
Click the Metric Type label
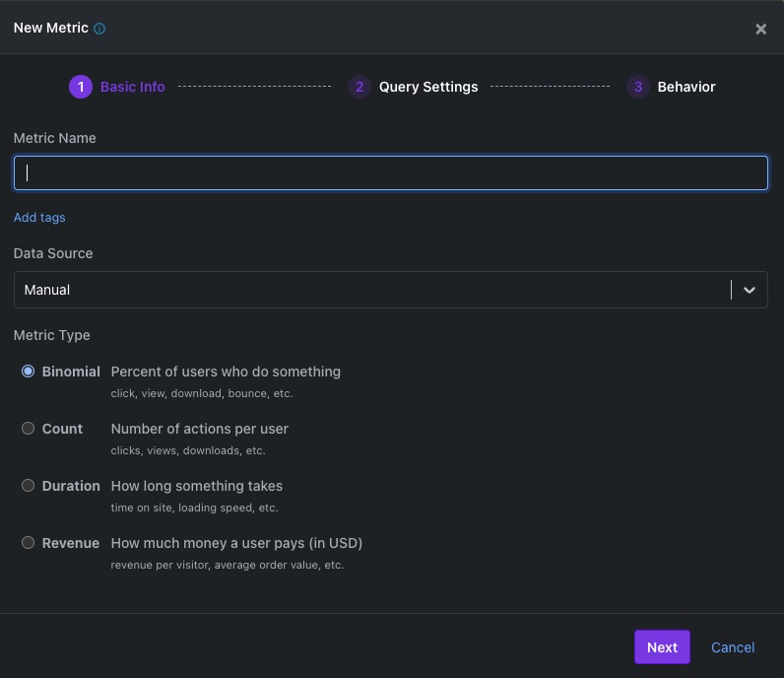pos(51,335)
